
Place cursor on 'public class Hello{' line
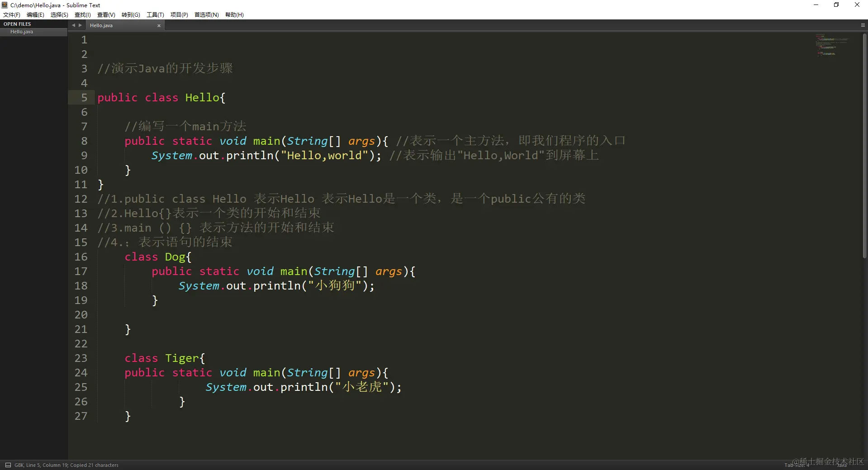[161, 98]
